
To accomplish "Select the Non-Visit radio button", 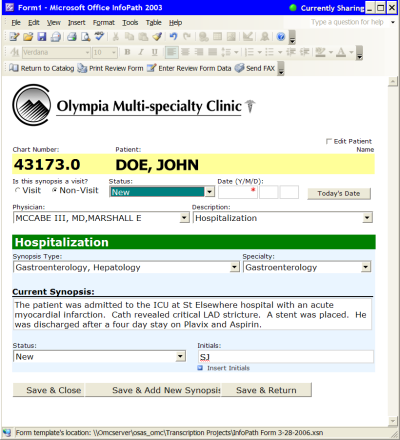I will (54, 190).
